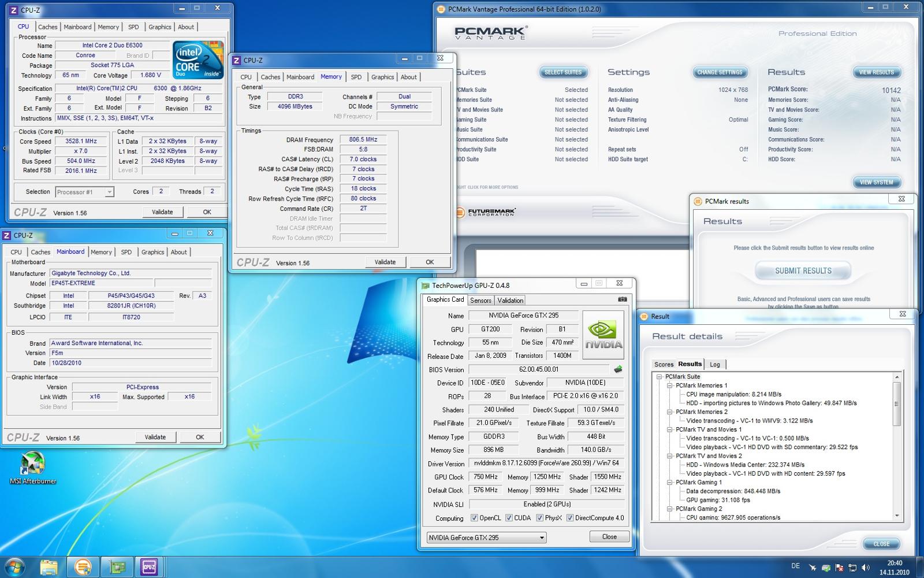Open the Action Center flag tray icon
The image size is (924, 578).
pos(839,568)
